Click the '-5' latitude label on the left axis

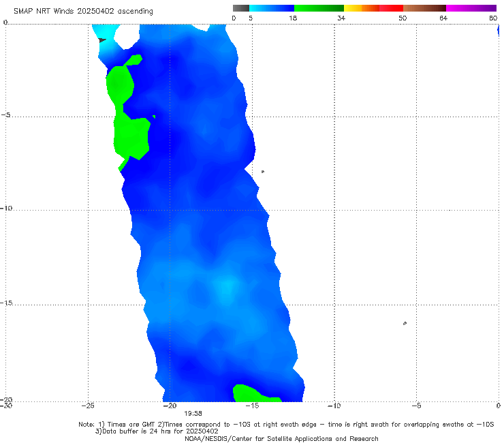[6, 115]
